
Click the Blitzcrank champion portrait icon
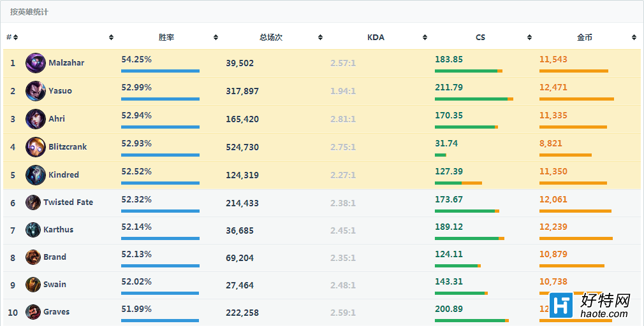coord(36,147)
